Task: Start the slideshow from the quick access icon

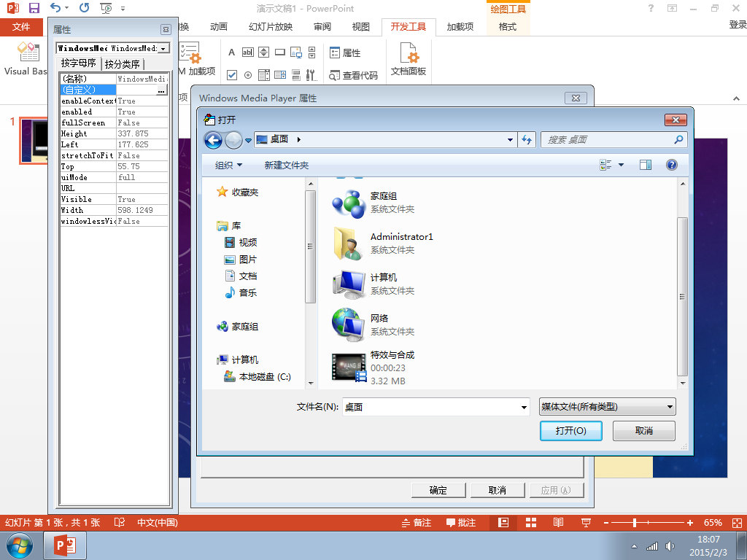Action: point(106,8)
